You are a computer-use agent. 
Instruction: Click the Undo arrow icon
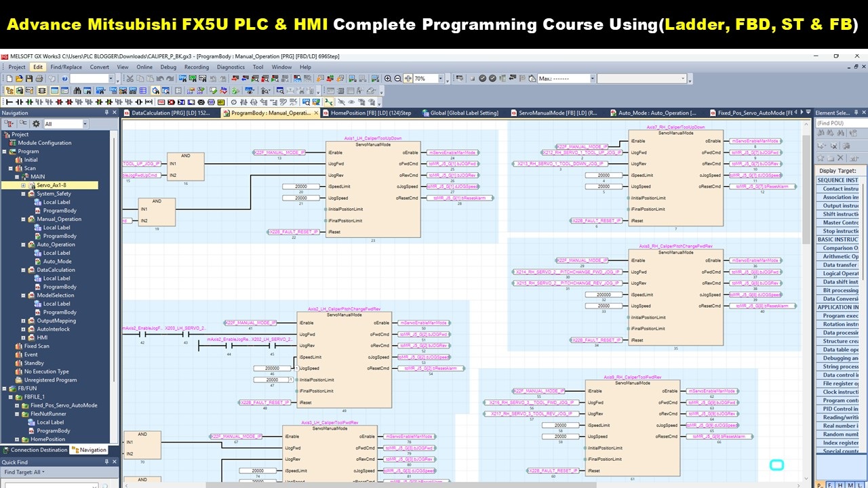159,78
